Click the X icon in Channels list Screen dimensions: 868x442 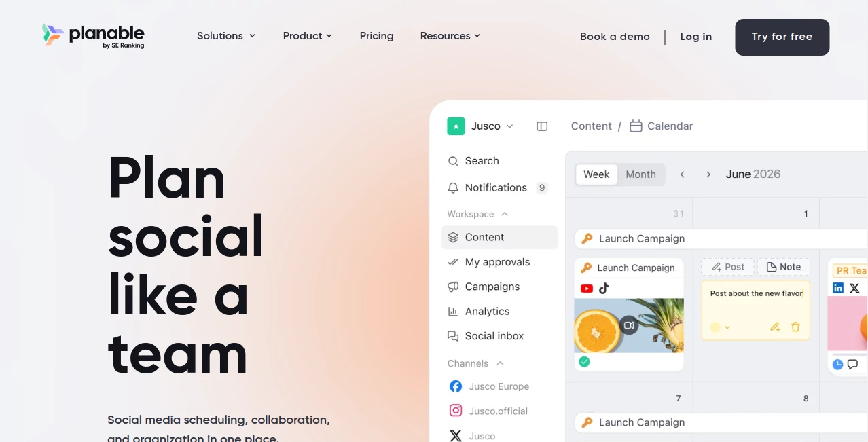456,436
